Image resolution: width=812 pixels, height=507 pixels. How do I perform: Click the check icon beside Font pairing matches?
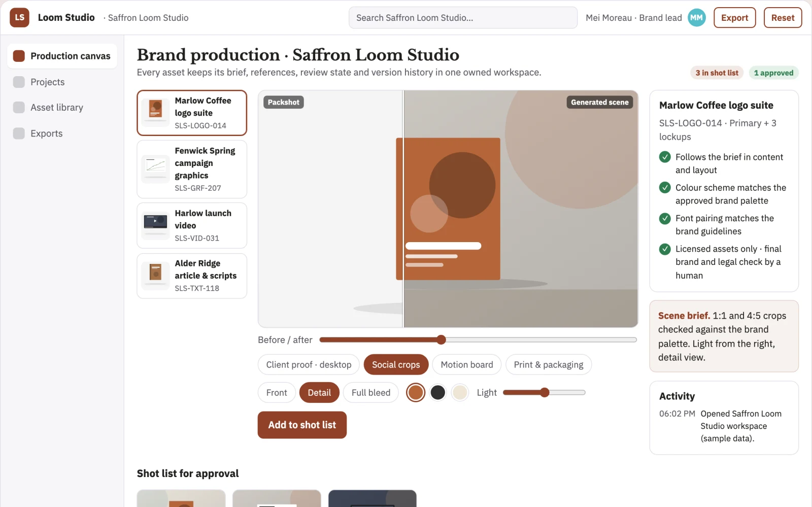point(665,218)
